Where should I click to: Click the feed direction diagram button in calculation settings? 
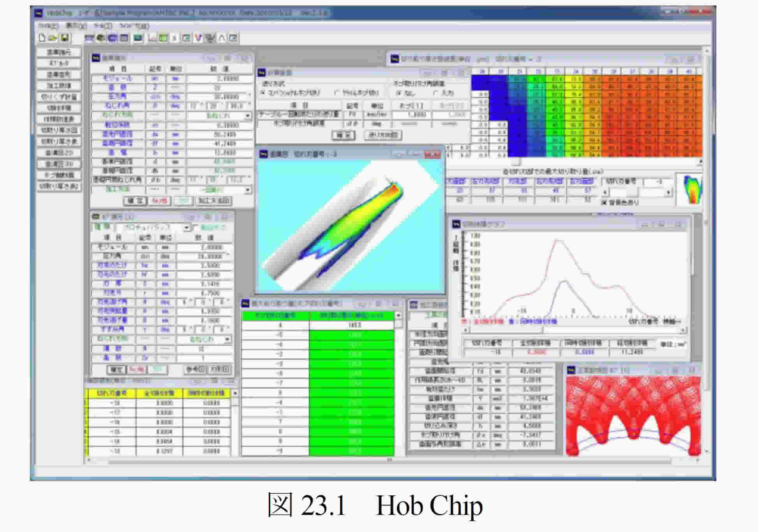pos(383,135)
